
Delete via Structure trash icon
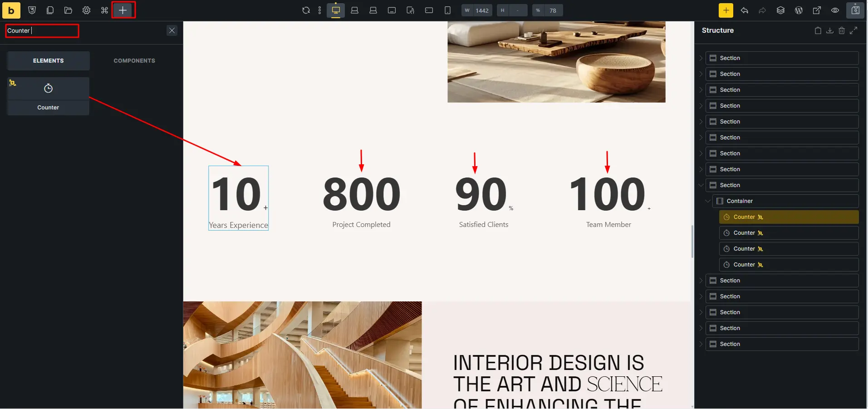pyautogui.click(x=842, y=30)
